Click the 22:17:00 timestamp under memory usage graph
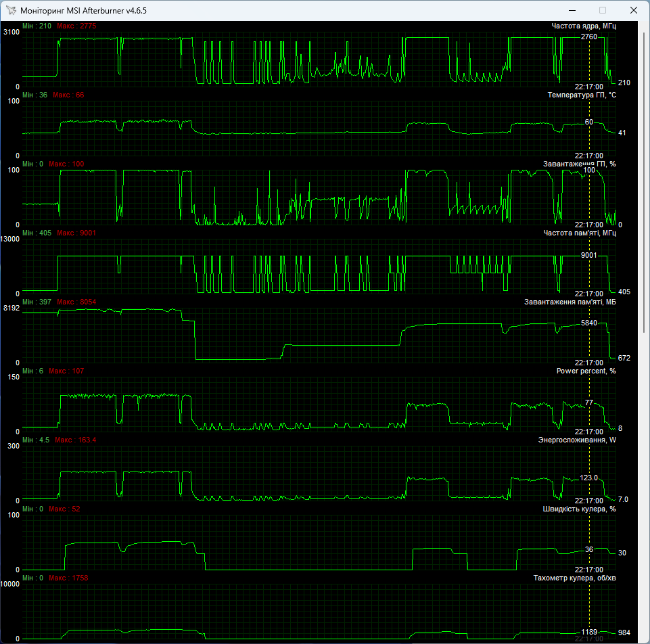Image resolution: width=650 pixels, height=644 pixels. coord(588,363)
